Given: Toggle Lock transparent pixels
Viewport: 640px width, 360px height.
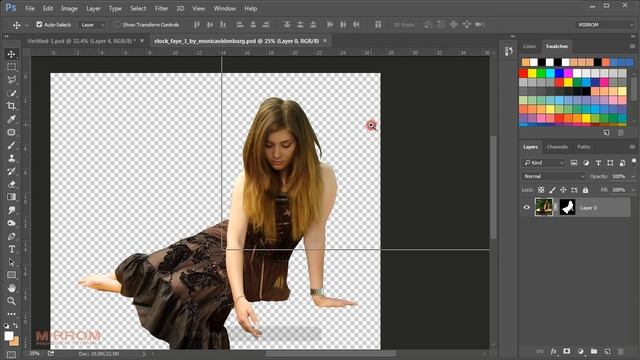Looking at the screenshot, I should click(x=541, y=190).
